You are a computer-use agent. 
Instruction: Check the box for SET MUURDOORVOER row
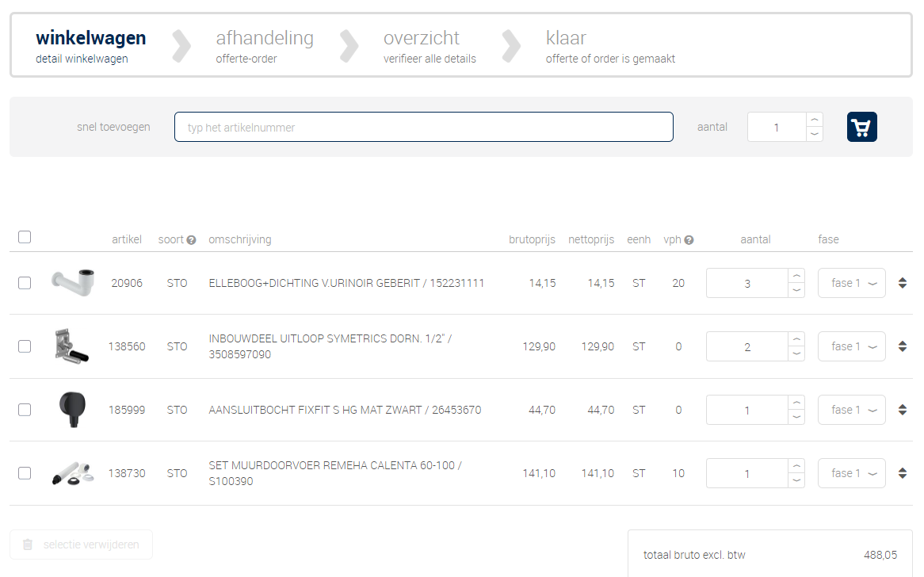25,473
